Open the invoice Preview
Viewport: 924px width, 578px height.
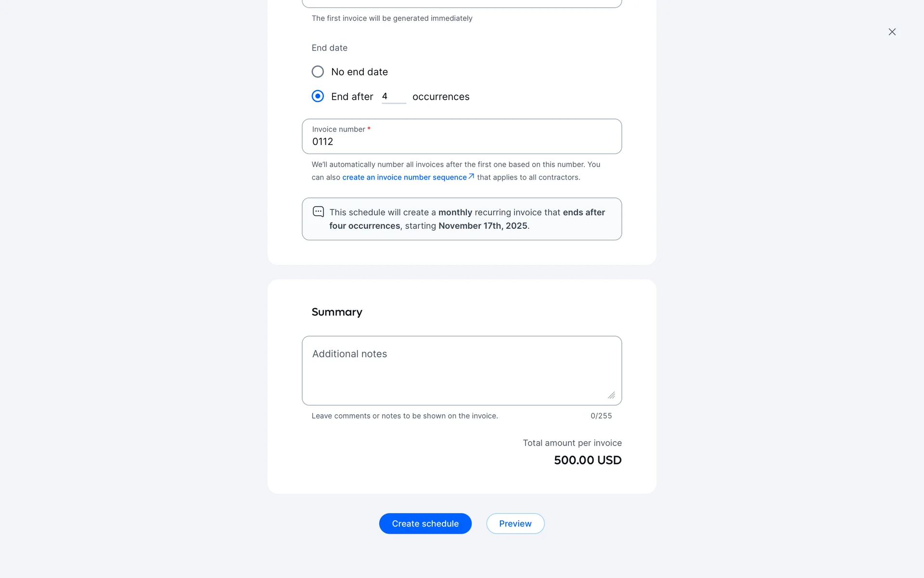515,524
